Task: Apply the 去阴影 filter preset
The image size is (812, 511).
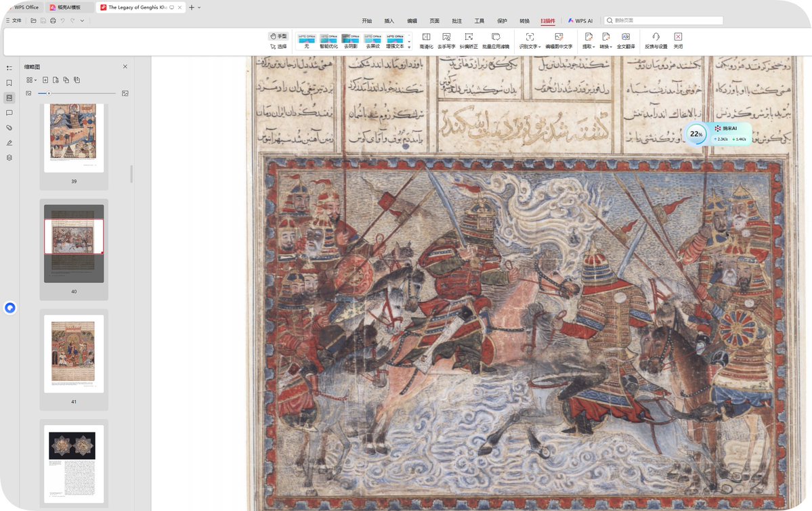Action: point(351,41)
